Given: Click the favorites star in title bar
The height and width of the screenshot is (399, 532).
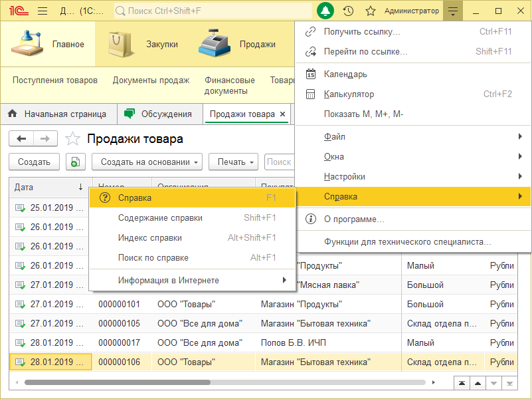Looking at the screenshot, I should tap(371, 11).
